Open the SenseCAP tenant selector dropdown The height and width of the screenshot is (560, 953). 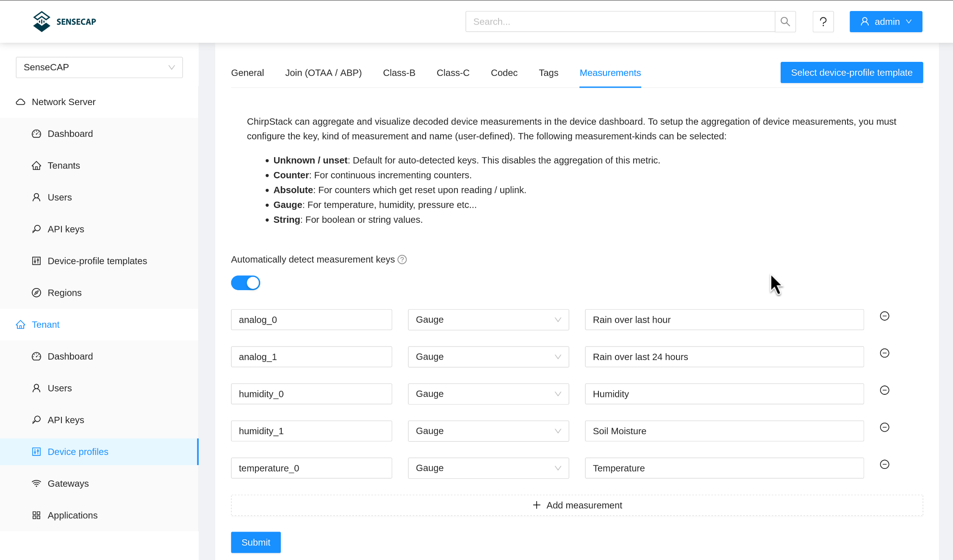tap(99, 67)
